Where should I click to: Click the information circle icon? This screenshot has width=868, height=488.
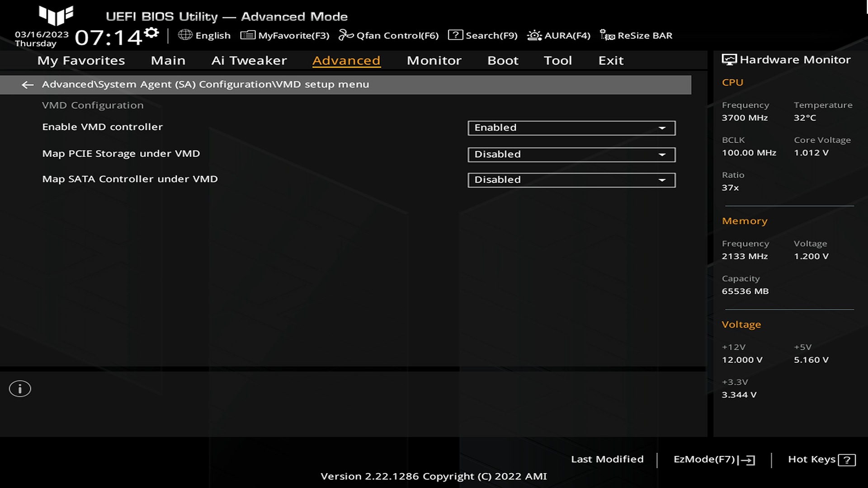click(x=20, y=388)
